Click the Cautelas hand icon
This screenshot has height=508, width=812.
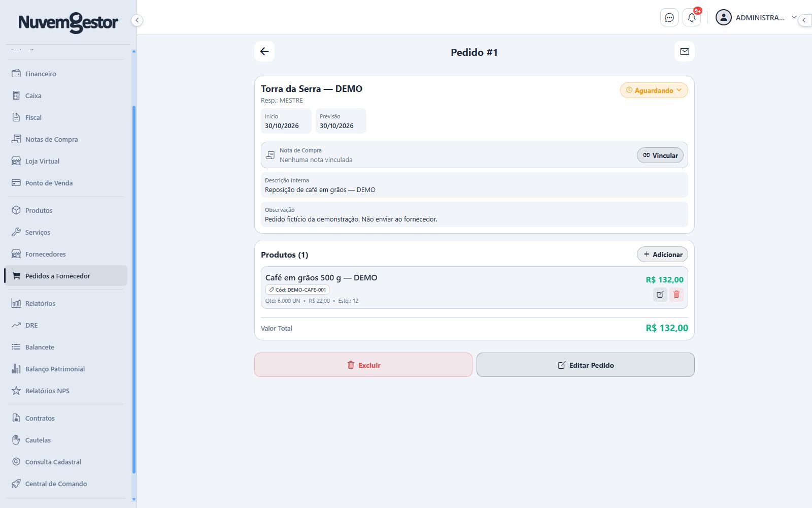16,440
